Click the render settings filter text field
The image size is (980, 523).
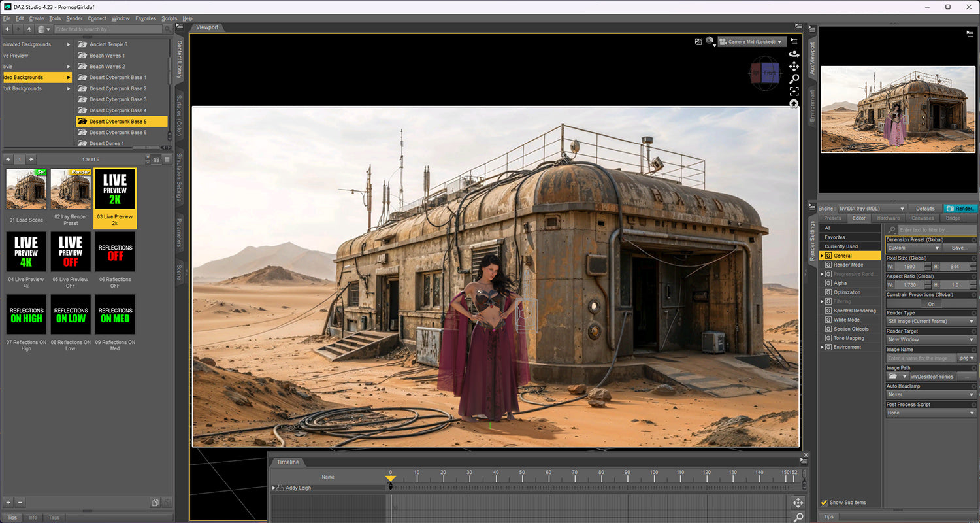click(937, 230)
